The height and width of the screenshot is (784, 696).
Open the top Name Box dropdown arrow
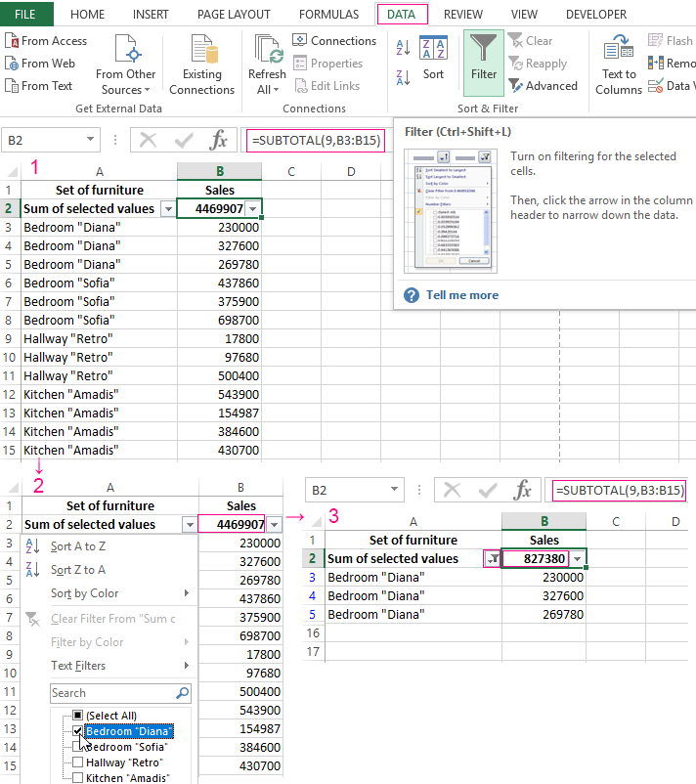(x=91, y=139)
